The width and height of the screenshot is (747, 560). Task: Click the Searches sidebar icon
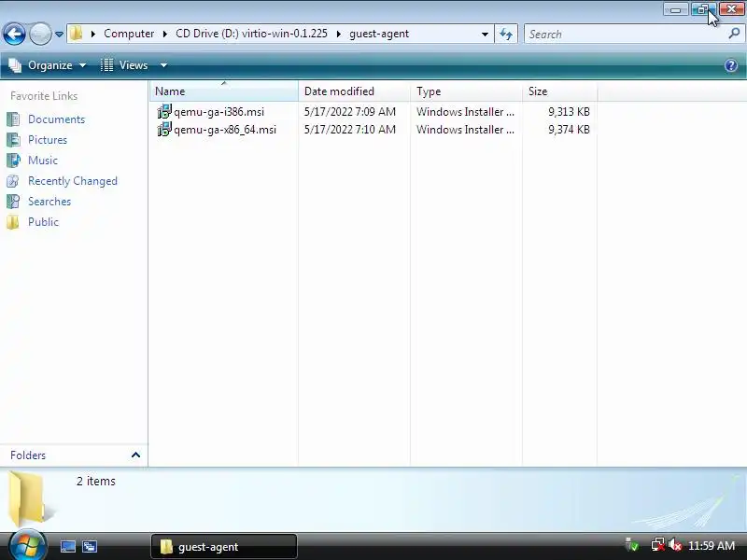(13, 201)
